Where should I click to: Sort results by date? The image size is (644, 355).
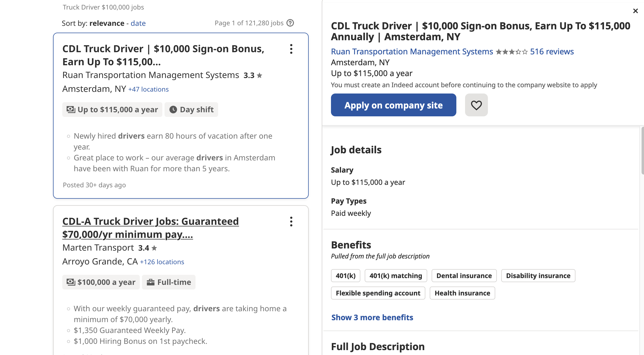tap(138, 23)
